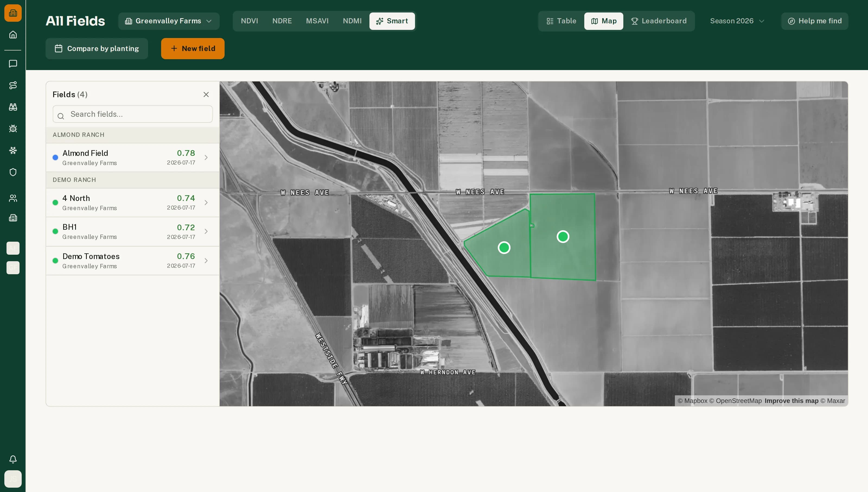Select the GF workspace avatar
Screen dimensions: 868x492
click(13, 268)
